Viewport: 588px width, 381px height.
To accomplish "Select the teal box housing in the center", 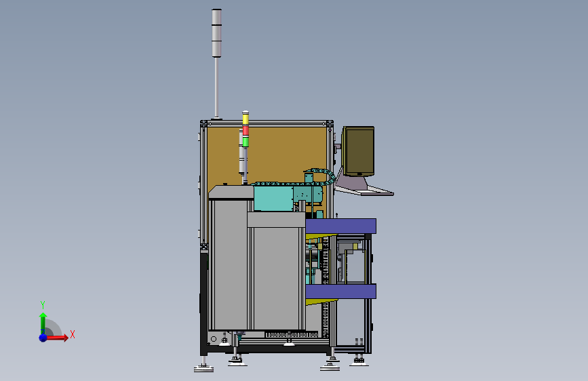I will point(273,199).
